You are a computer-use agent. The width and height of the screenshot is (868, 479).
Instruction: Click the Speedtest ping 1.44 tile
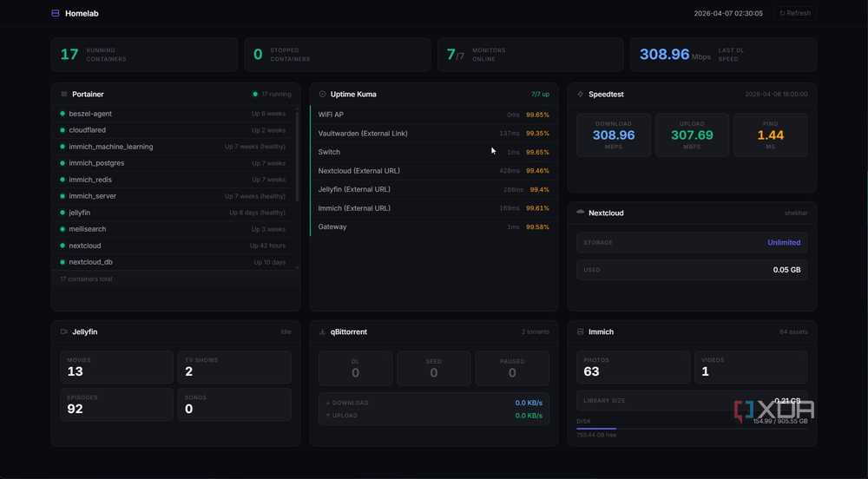[x=771, y=135]
